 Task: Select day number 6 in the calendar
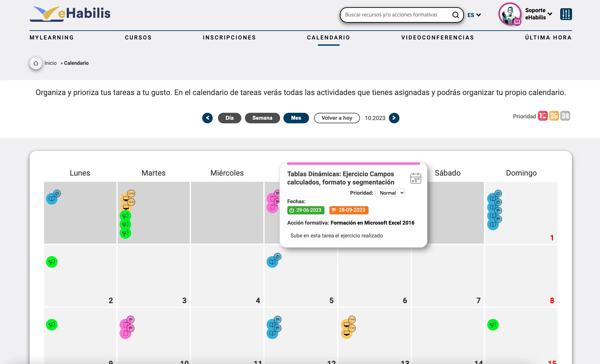click(405, 301)
